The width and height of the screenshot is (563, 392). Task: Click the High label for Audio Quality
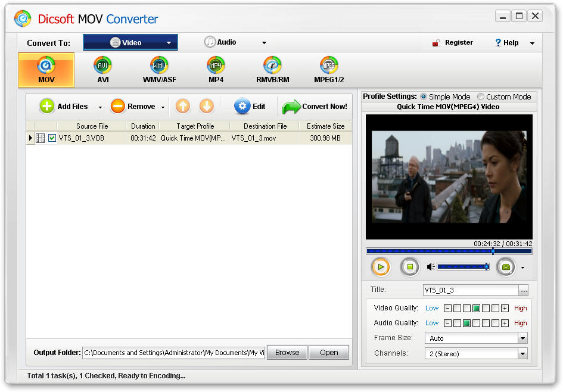520,323
